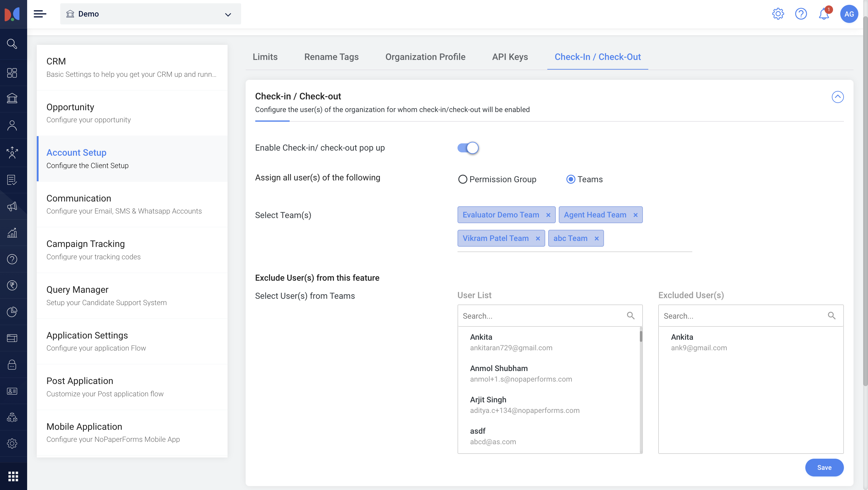Open the Demo institution dropdown
Screen dimensions: 868x490
pos(151,14)
